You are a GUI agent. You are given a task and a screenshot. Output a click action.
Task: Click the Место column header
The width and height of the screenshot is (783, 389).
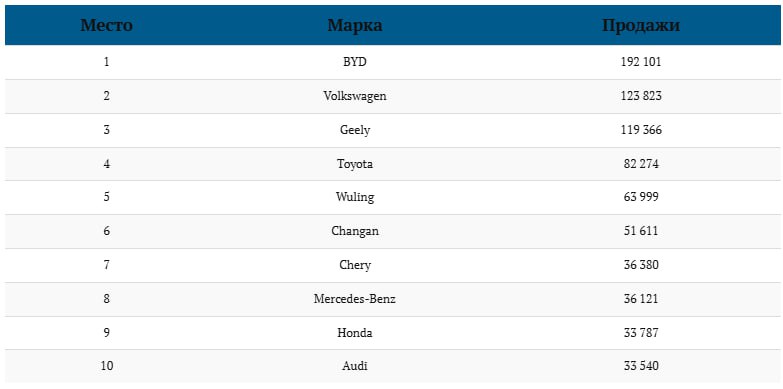tap(106, 25)
